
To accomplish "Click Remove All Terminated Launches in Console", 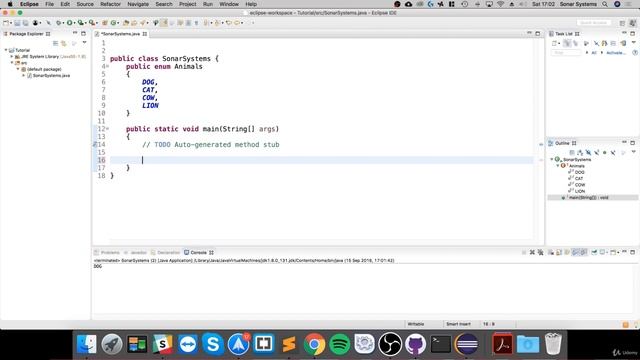I will (x=540, y=253).
